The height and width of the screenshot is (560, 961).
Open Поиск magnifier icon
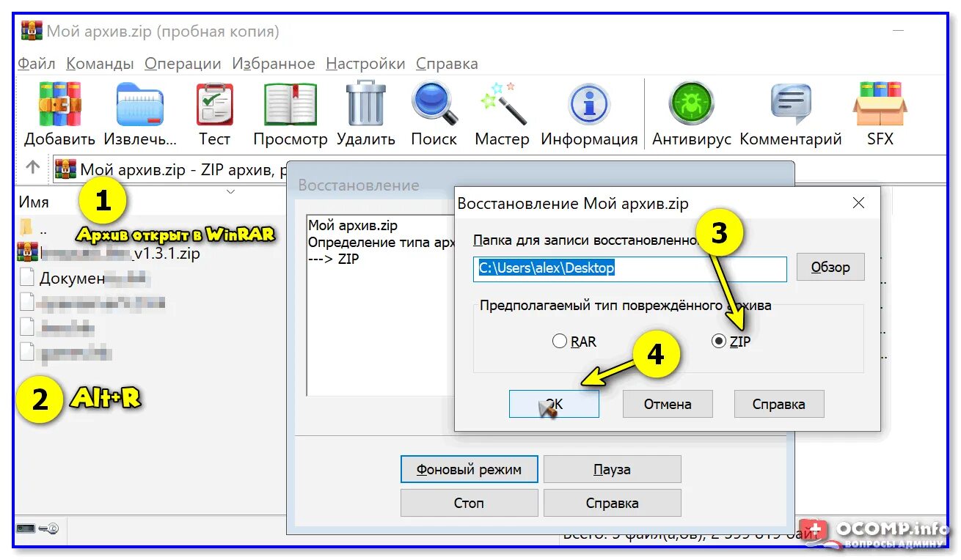(434, 103)
